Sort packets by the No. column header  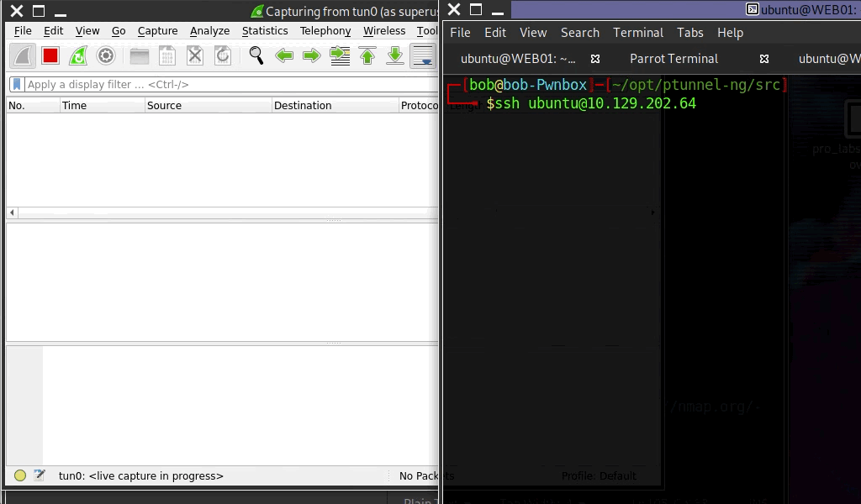(33, 105)
